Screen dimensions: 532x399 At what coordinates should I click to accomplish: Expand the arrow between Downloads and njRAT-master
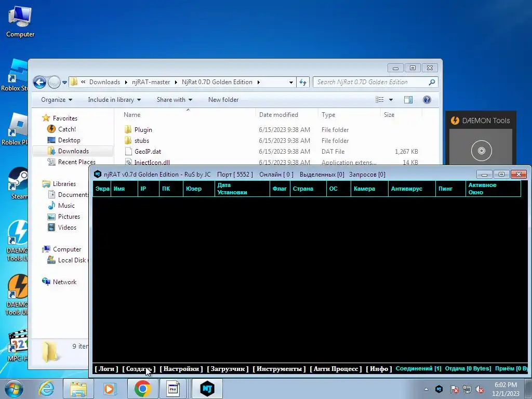click(126, 82)
